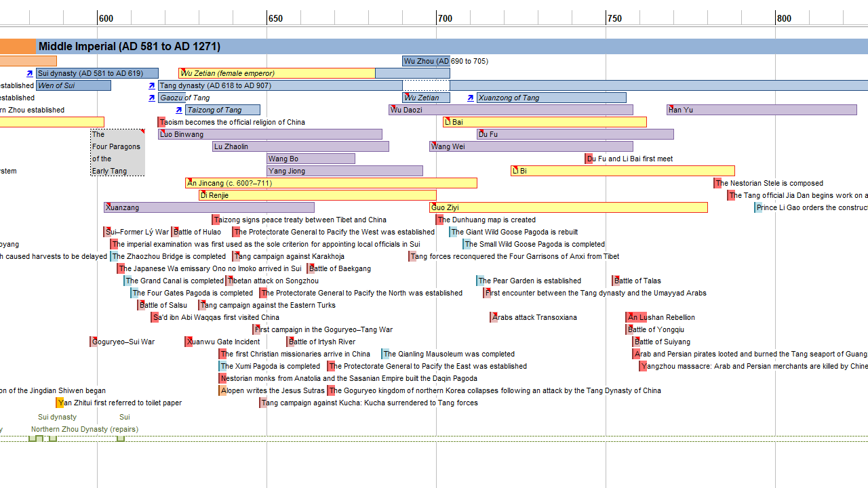This screenshot has width=868, height=488.
Task: Select the Four Paragons of the Early Tang box
Action: (x=117, y=152)
